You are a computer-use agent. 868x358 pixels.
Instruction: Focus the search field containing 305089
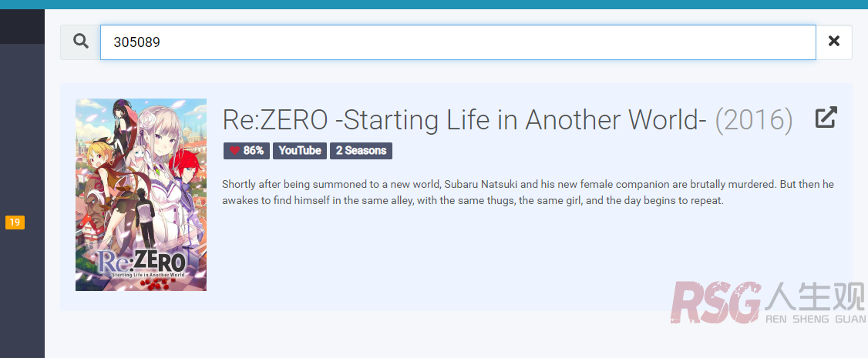pyautogui.click(x=458, y=42)
